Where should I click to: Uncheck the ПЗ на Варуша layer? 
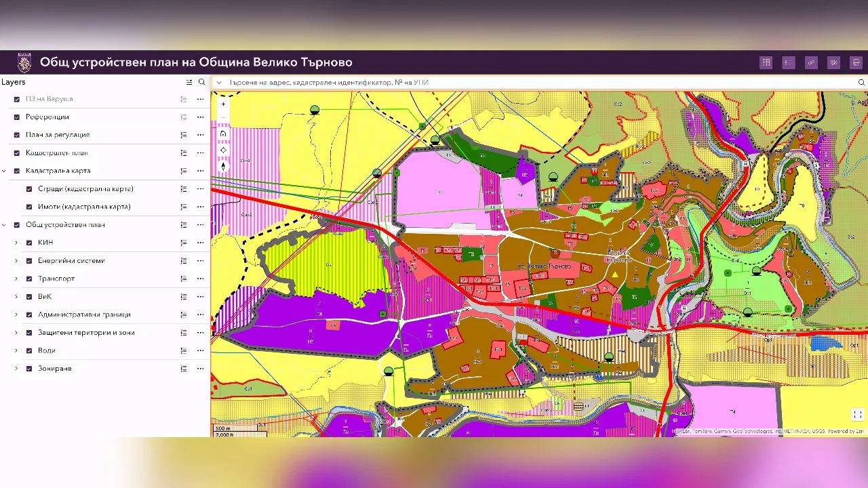pyautogui.click(x=17, y=99)
